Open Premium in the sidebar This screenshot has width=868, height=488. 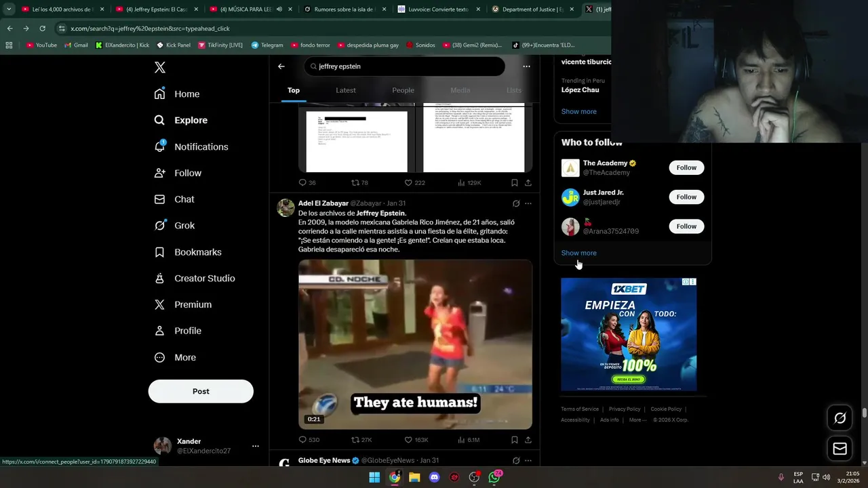(183, 305)
